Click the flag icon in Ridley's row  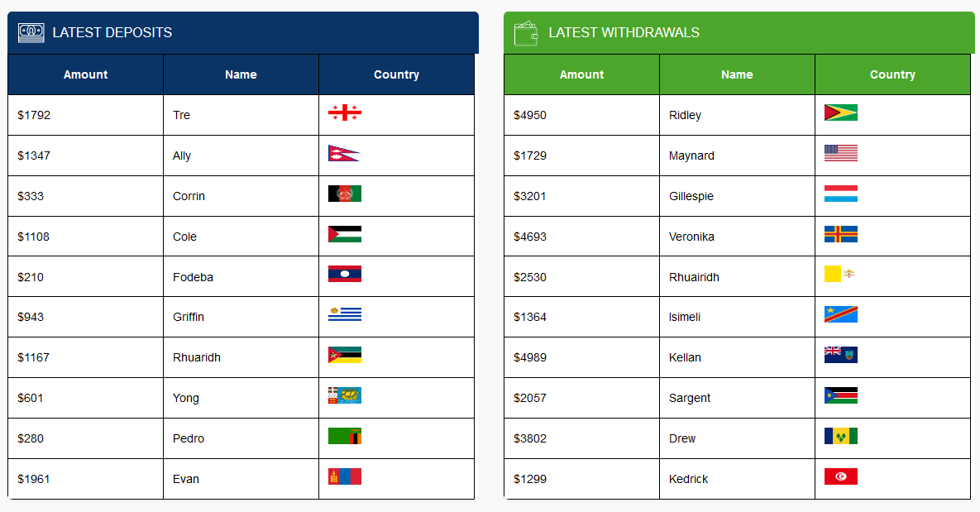coord(840,112)
